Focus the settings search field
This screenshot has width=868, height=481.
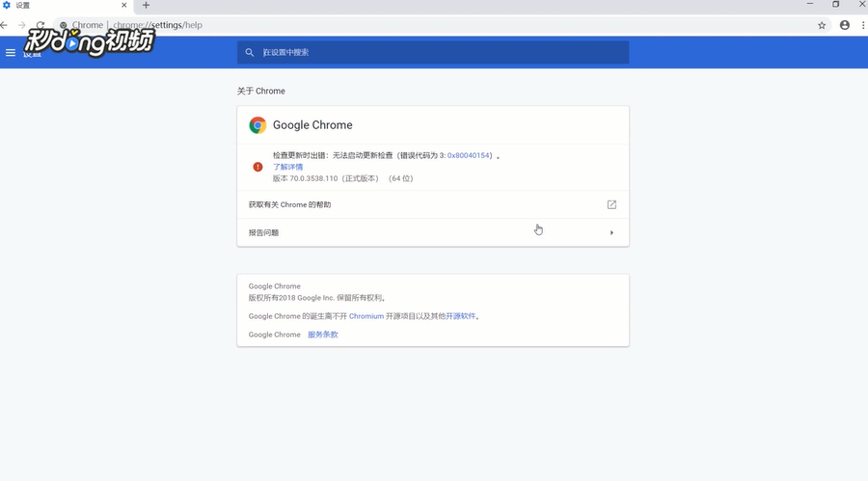433,52
